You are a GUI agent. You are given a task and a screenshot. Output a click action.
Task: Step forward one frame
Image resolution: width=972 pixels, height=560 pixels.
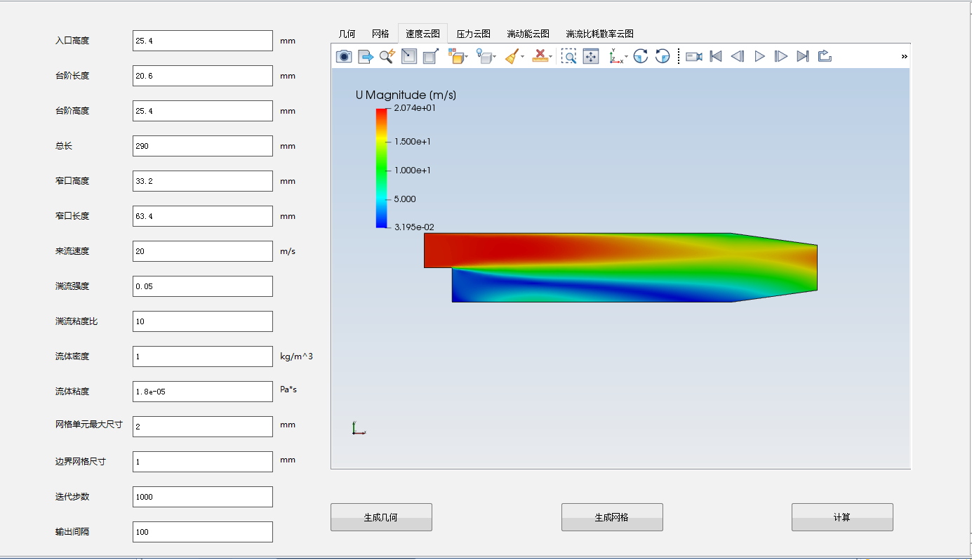pos(781,56)
